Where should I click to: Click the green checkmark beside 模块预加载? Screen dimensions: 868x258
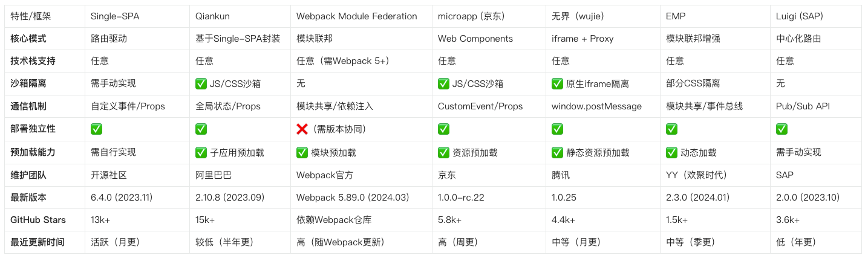(302, 152)
